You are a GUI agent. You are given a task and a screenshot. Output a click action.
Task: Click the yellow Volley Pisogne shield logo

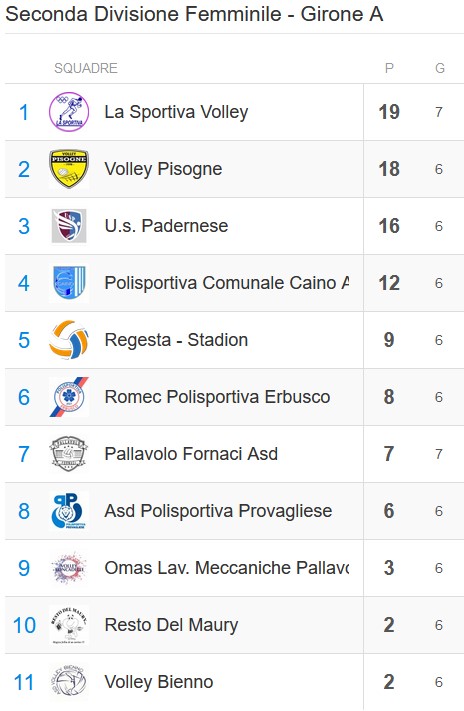click(x=69, y=169)
